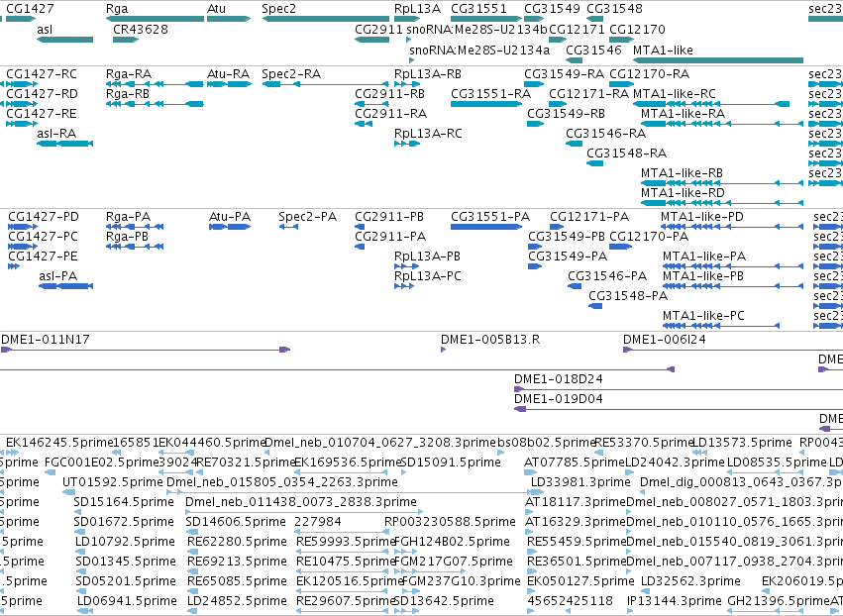Select the LD13573.5prime EST label
The image size is (843, 616).
pos(742,443)
